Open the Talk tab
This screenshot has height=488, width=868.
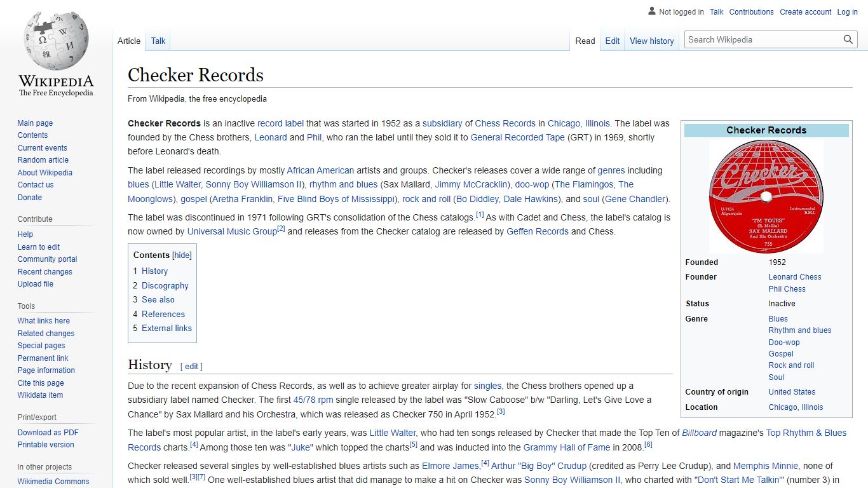pyautogui.click(x=158, y=41)
